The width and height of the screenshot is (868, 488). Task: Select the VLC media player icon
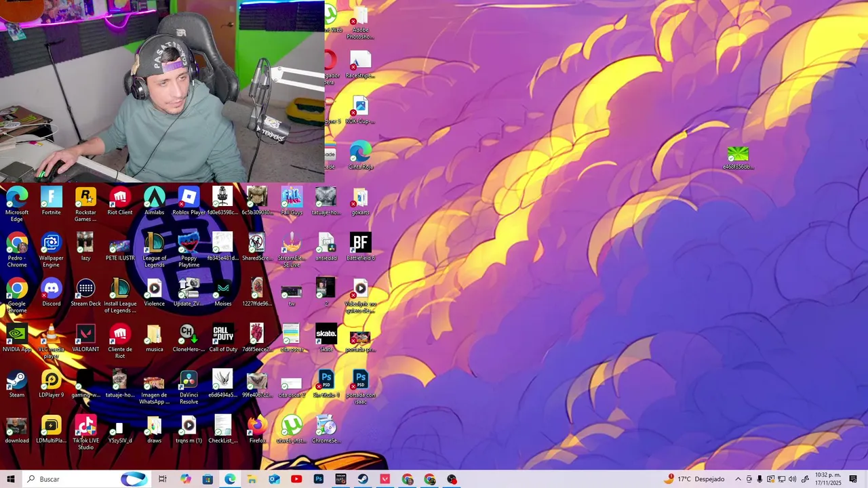(52, 341)
